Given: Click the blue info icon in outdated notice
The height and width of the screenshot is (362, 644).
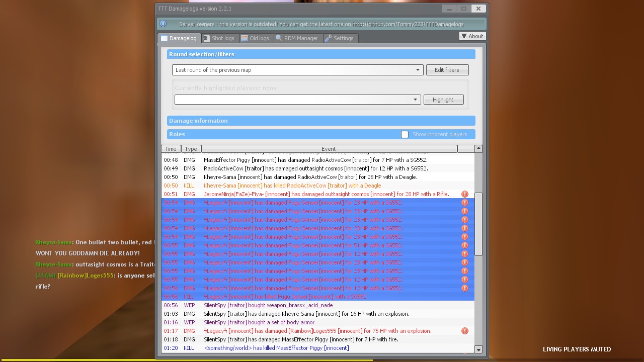Looking at the screenshot, I should pos(163,24).
